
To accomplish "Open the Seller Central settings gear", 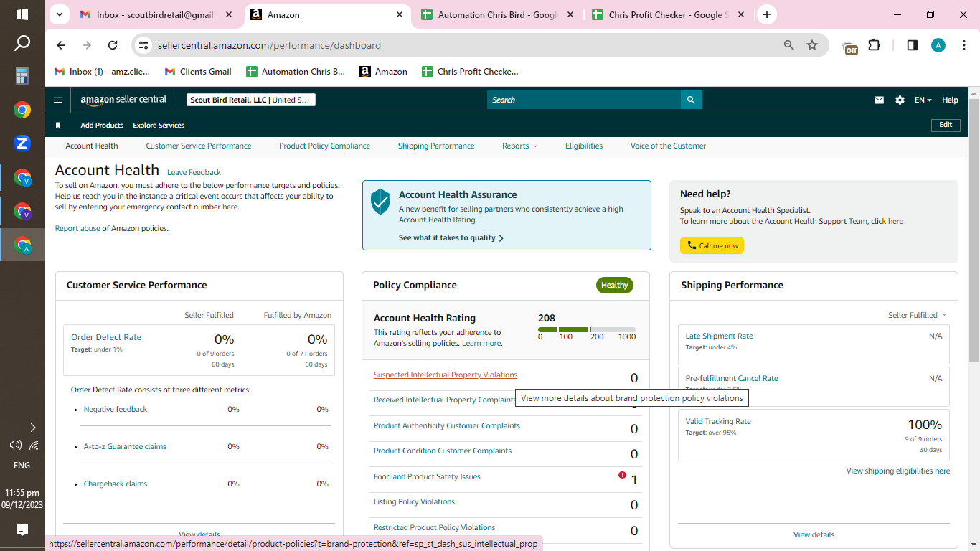I will click(x=900, y=100).
